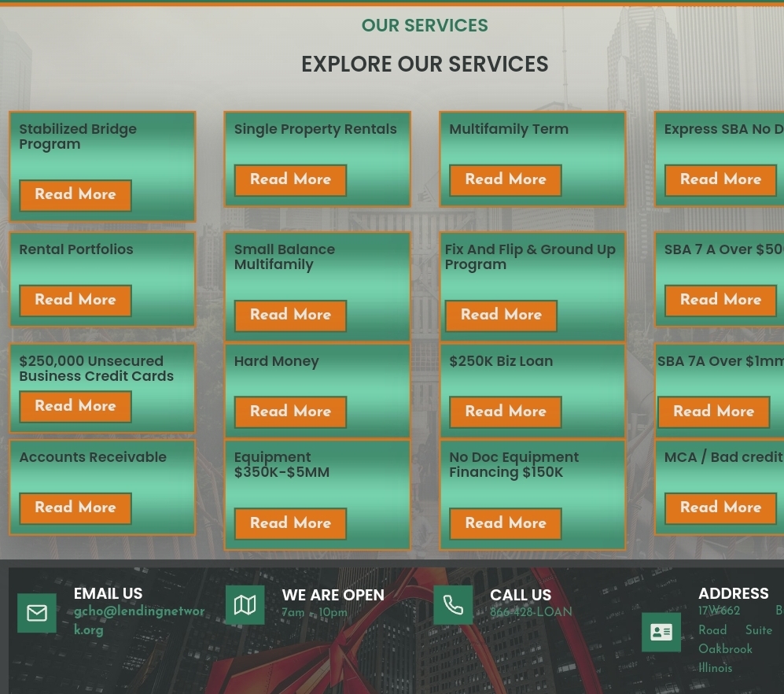Open Read More under SBA 7 A Over $500K

tap(720, 301)
